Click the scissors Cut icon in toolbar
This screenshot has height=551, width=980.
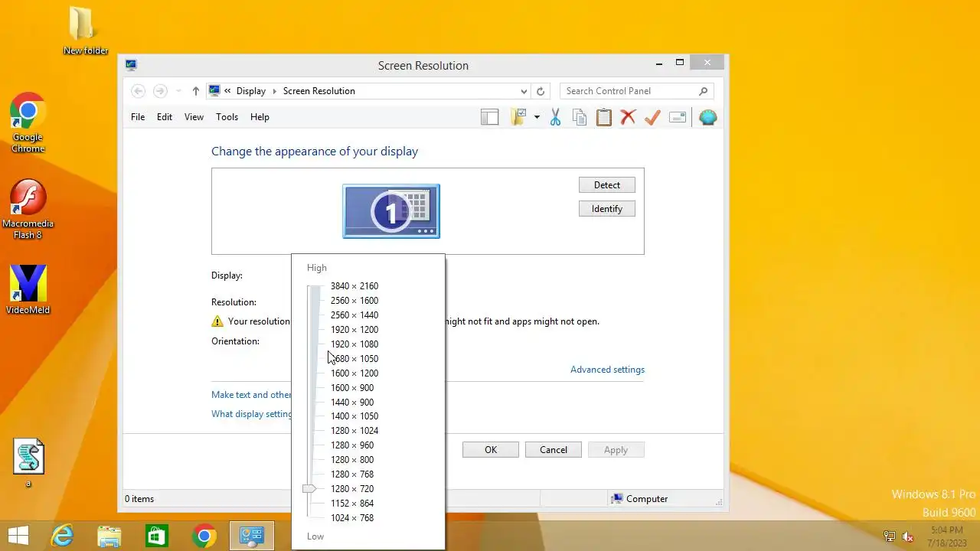pyautogui.click(x=555, y=117)
